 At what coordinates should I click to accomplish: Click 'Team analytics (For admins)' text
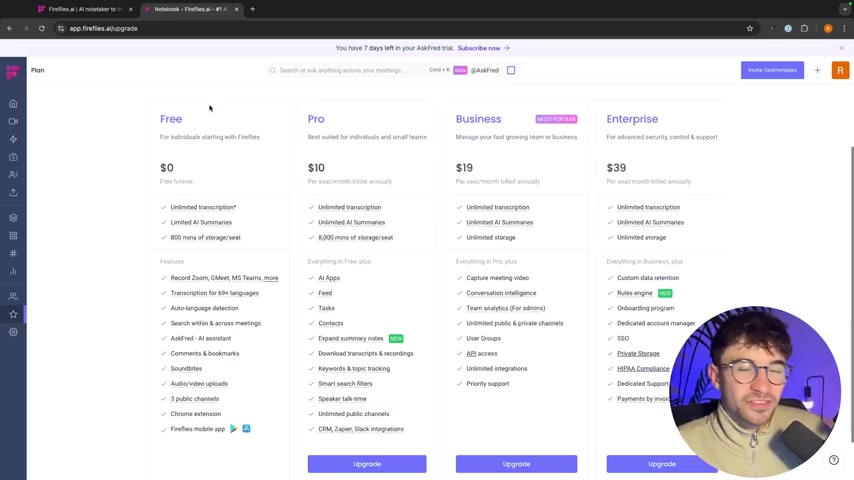(505, 308)
